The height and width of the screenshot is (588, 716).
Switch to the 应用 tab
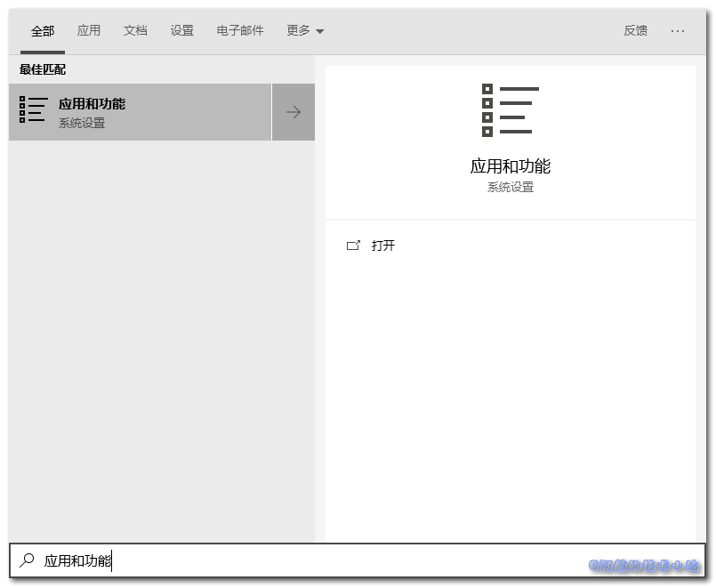click(89, 30)
